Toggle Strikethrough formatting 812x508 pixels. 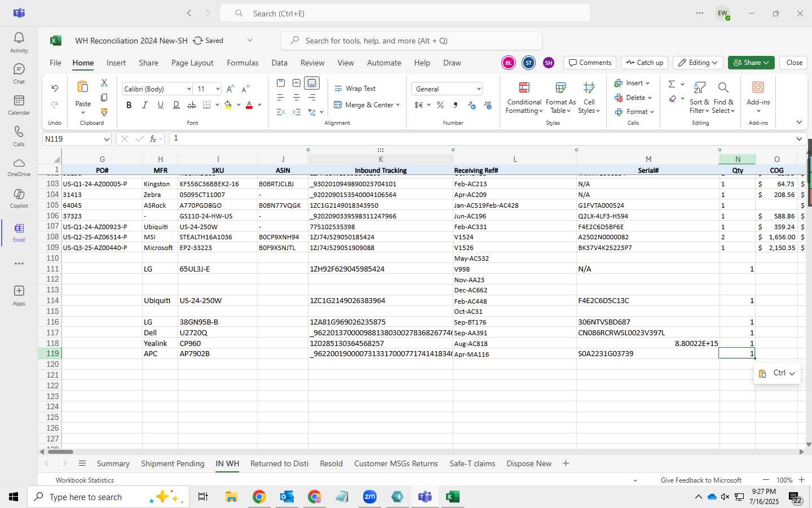point(192,105)
